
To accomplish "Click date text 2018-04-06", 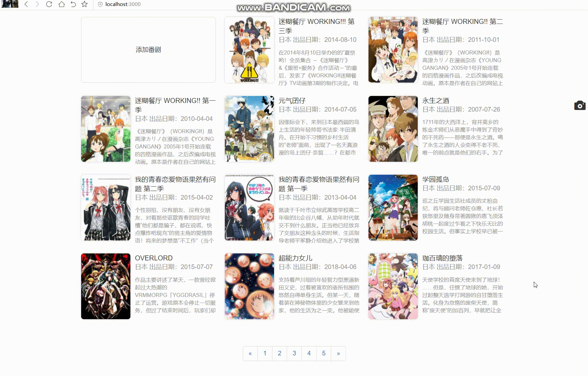I will point(340,267).
